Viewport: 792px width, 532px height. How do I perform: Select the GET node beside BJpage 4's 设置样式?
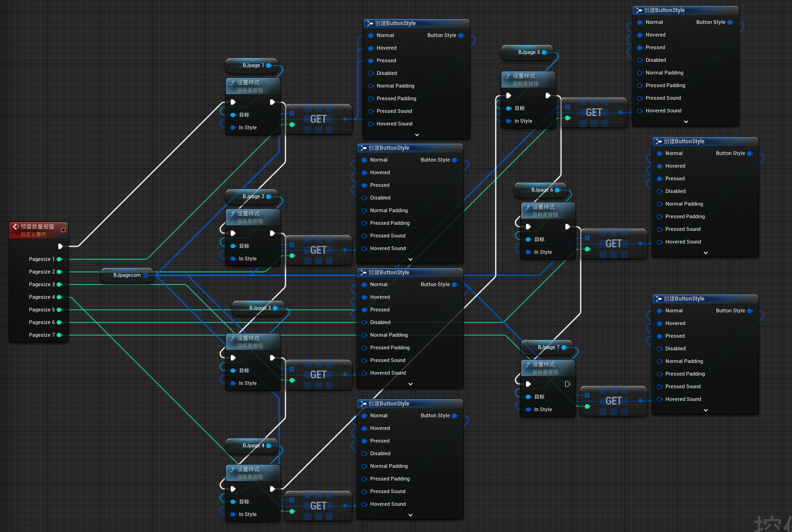tap(319, 506)
